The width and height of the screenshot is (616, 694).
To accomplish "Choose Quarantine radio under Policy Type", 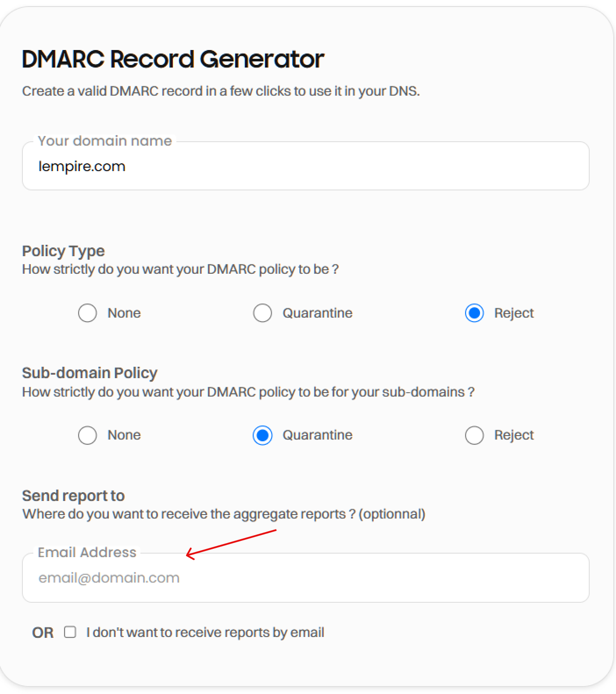I will click(262, 313).
